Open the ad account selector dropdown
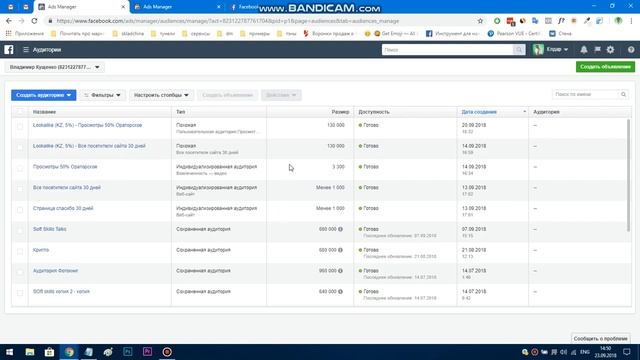The image size is (640, 360). [x=55, y=67]
